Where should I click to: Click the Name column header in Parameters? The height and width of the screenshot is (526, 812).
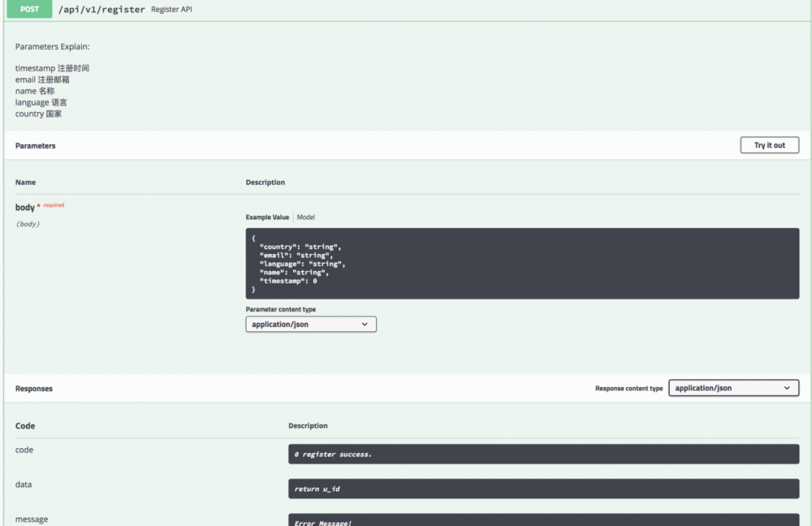(x=25, y=183)
